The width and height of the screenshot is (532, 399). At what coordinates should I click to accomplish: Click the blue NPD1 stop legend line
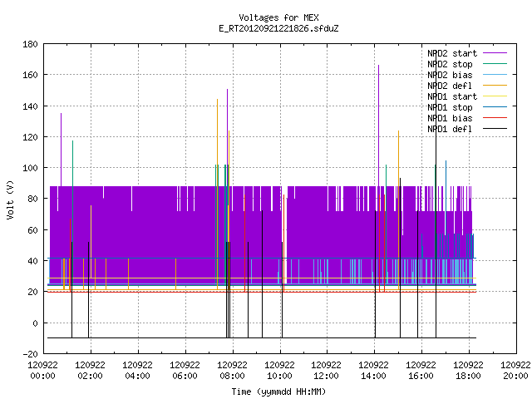pyautogui.click(x=495, y=107)
